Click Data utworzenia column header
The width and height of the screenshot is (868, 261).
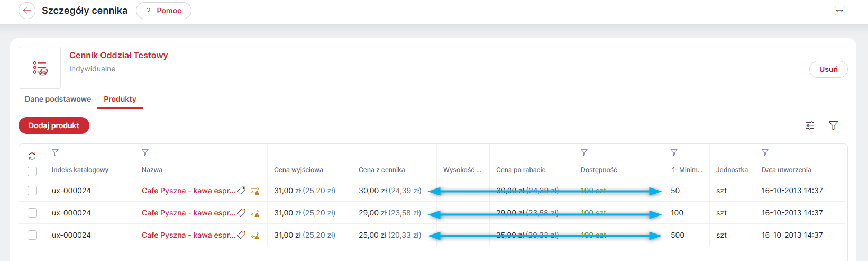click(787, 170)
